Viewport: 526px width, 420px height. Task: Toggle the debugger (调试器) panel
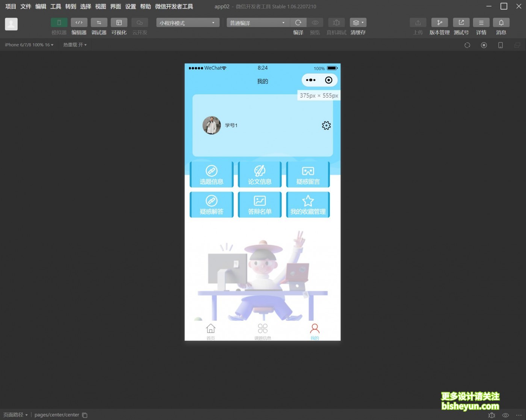click(x=99, y=23)
